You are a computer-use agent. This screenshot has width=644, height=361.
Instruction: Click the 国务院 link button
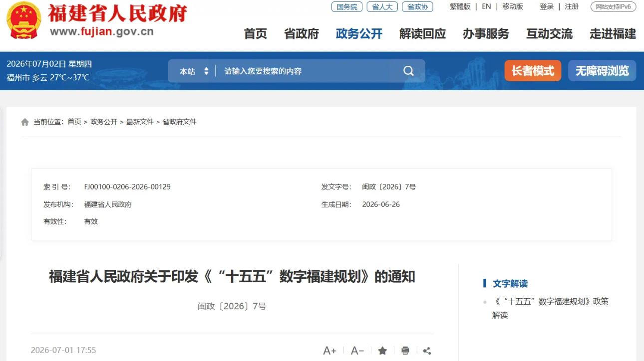347,6
